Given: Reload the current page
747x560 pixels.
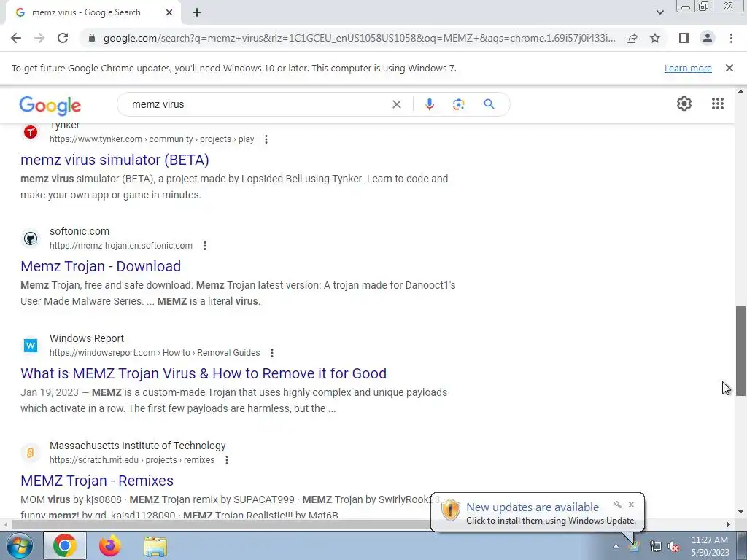Looking at the screenshot, I should coord(63,38).
